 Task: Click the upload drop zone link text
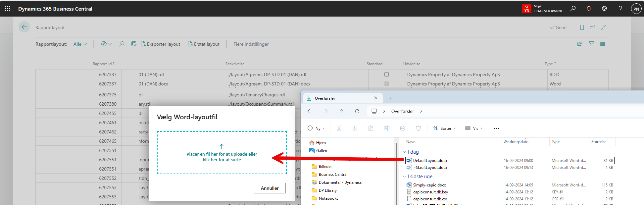(x=222, y=157)
